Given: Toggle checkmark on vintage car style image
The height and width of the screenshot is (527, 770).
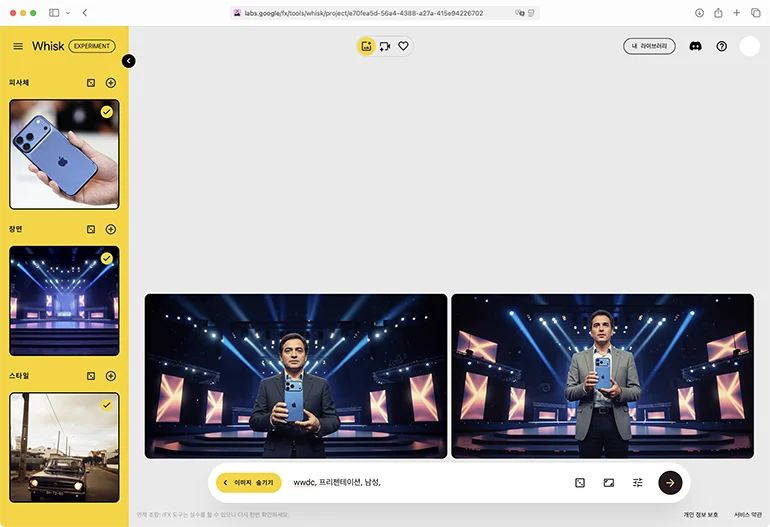Looking at the screenshot, I should click(x=107, y=405).
